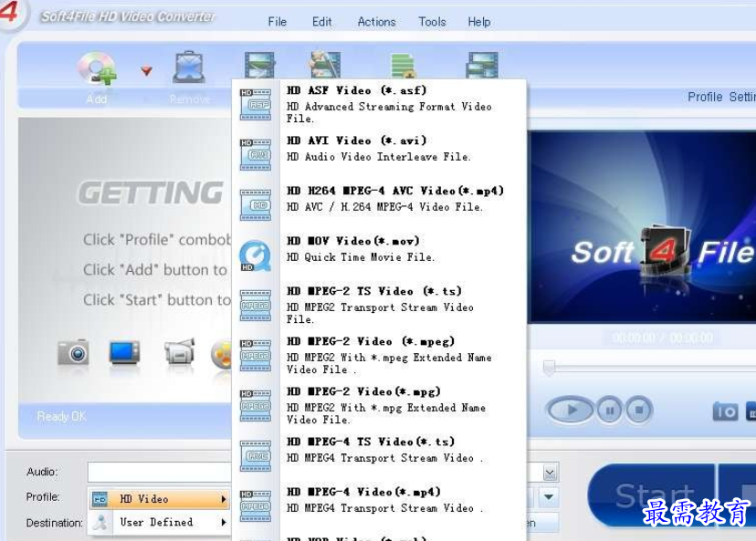
Task: Click the MPEG-4 TS AVC format icon
Action: pos(256,456)
